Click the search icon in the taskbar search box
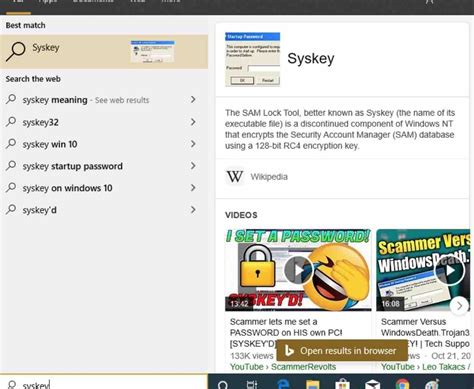The height and width of the screenshot is (389, 474). tap(12, 385)
